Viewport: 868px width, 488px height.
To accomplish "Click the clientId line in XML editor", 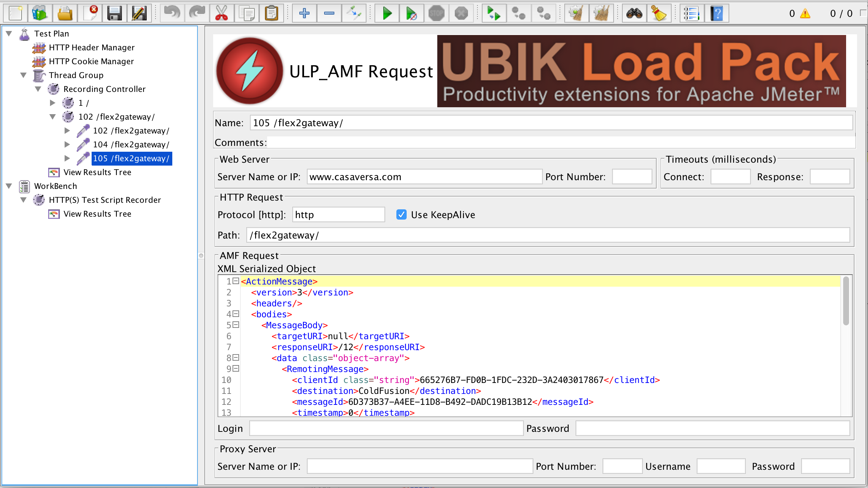I will coord(476,380).
